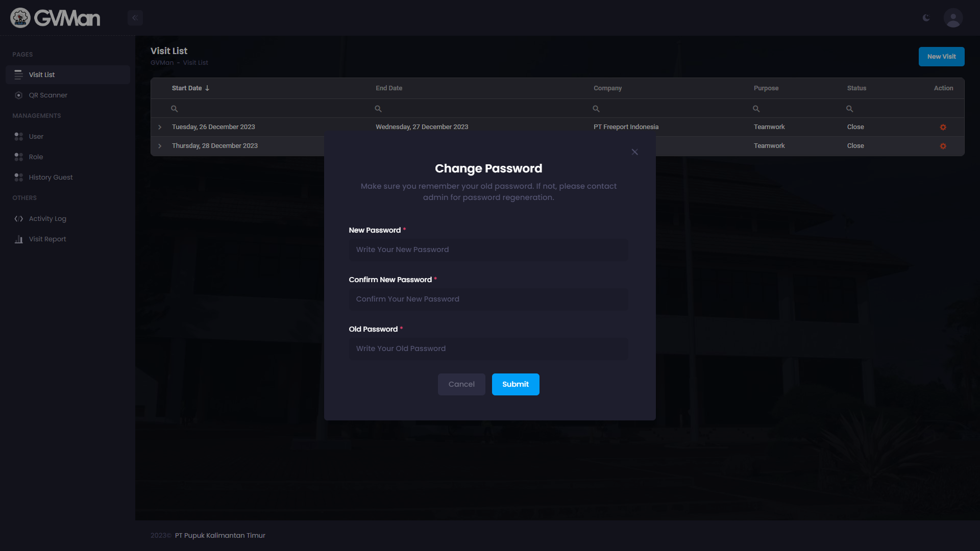This screenshot has height=551, width=980.
Task: Expand the Tuesday, 26 December 2023 row
Action: pyautogui.click(x=160, y=127)
